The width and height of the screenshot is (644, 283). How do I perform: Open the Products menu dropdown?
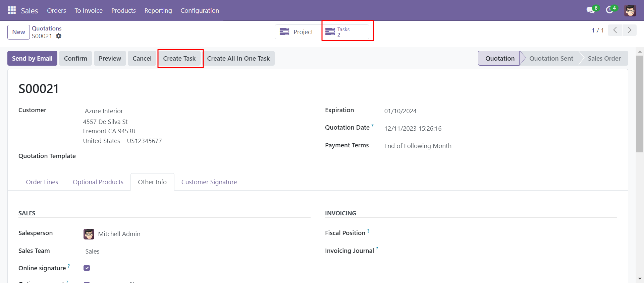(x=123, y=10)
